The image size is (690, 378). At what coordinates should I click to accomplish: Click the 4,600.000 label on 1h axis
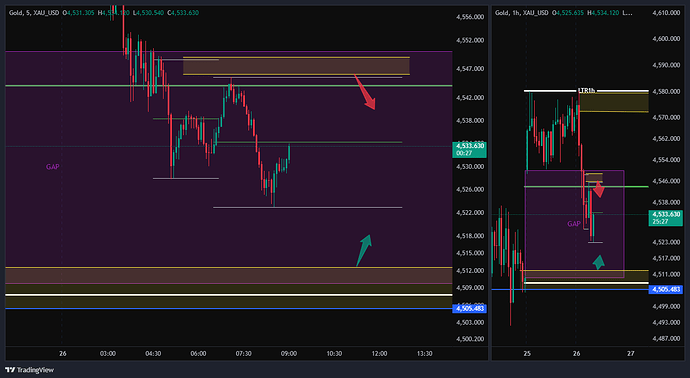[x=666, y=39]
